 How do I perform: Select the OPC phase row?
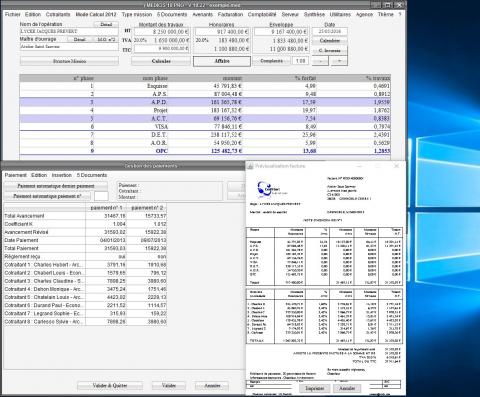pyautogui.click(x=205, y=151)
